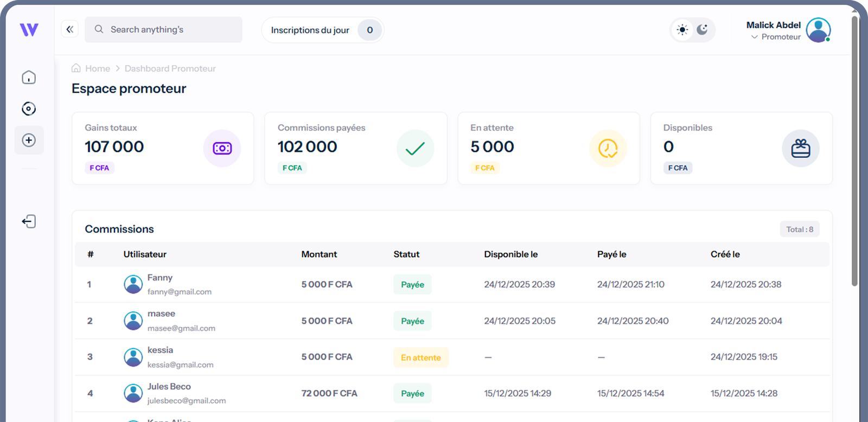Open the Home sidebar icon

tap(29, 78)
